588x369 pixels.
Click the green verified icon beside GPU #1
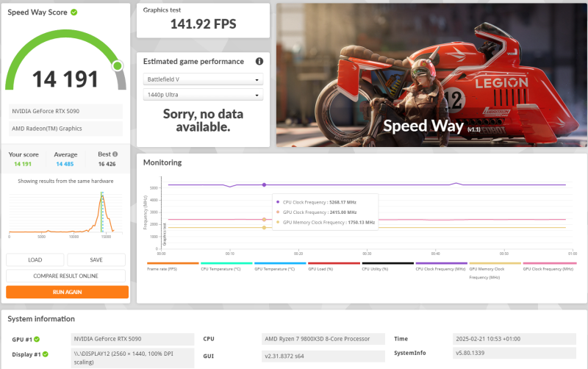point(37,340)
